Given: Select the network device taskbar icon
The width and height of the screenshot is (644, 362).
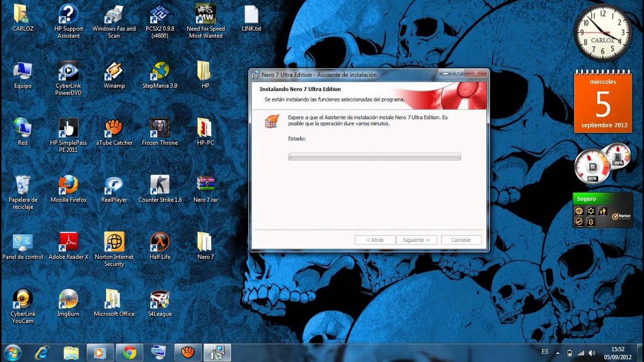Looking at the screenshot, I should (x=158, y=353).
